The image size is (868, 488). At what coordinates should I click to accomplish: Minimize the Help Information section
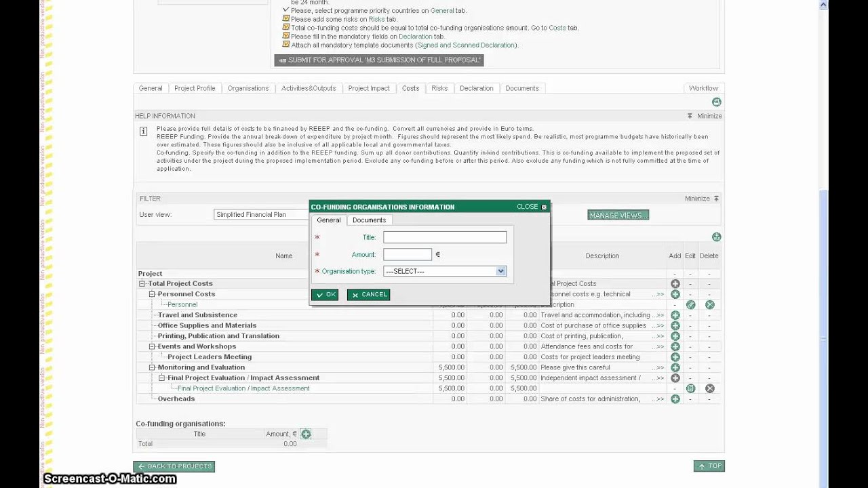(x=705, y=117)
